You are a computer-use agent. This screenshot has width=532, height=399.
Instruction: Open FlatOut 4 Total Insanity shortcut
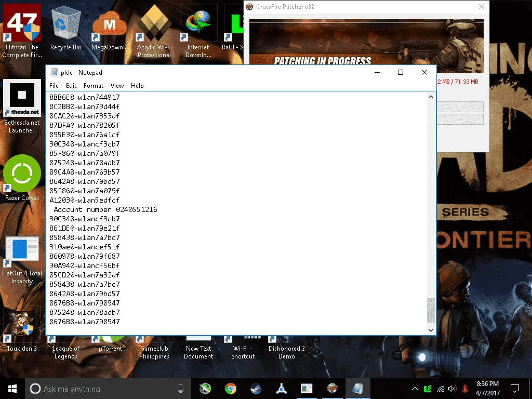coord(22,260)
